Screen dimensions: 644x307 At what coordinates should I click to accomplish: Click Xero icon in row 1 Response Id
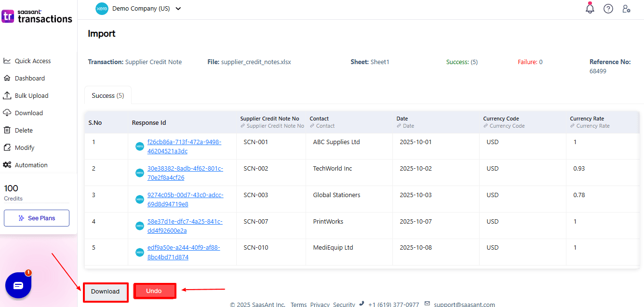point(140,147)
